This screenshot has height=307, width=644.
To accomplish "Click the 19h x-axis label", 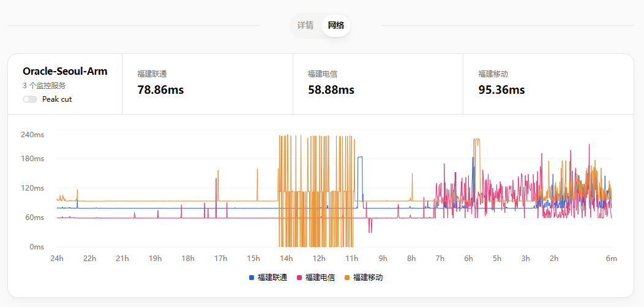I will click(x=155, y=259).
